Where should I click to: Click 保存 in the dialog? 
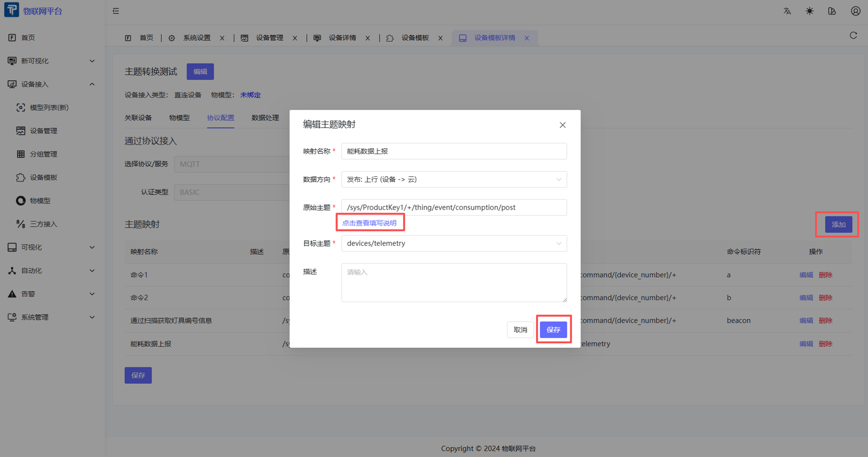point(553,330)
